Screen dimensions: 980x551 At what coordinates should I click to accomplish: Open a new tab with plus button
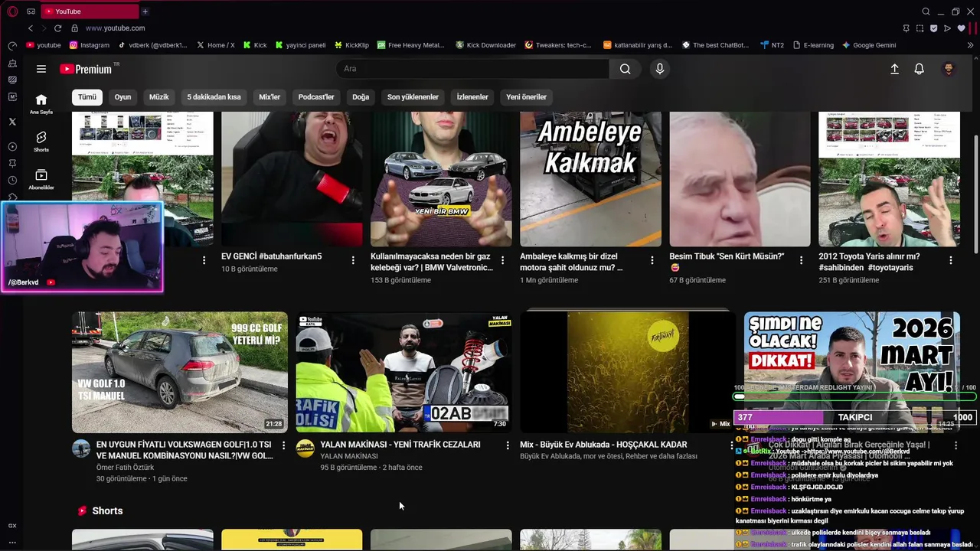[145, 11]
